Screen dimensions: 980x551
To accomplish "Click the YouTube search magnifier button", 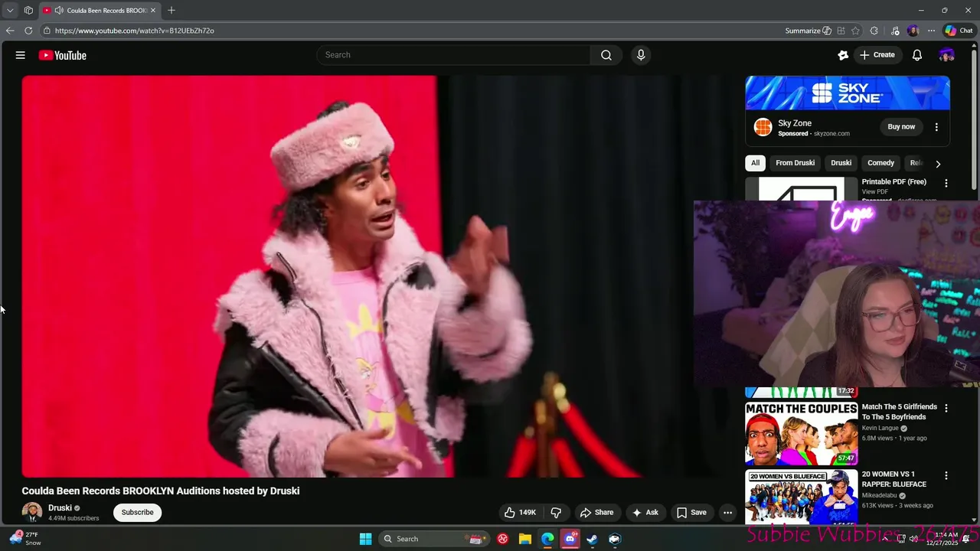I will pyautogui.click(x=606, y=55).
